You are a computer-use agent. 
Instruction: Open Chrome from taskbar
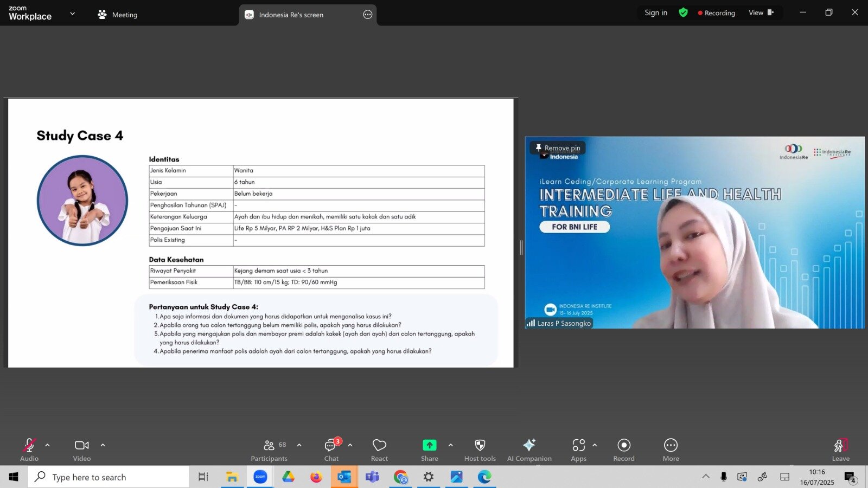coord(401,477)
